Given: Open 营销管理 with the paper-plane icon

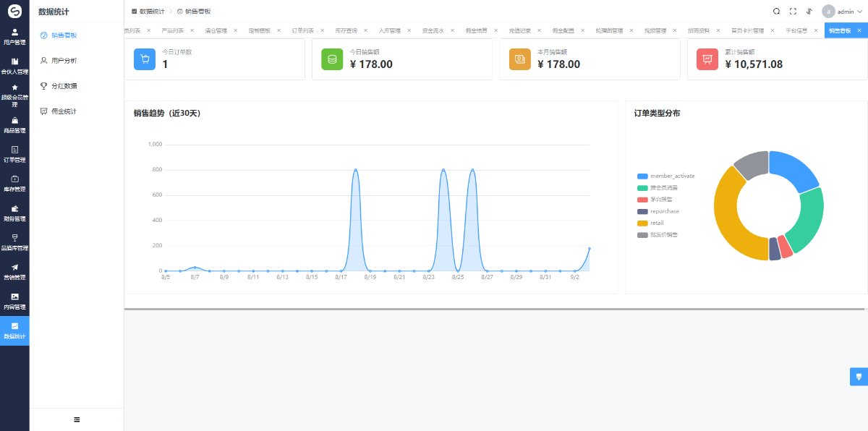Looking at the screenshot, I should click(14, 272).
